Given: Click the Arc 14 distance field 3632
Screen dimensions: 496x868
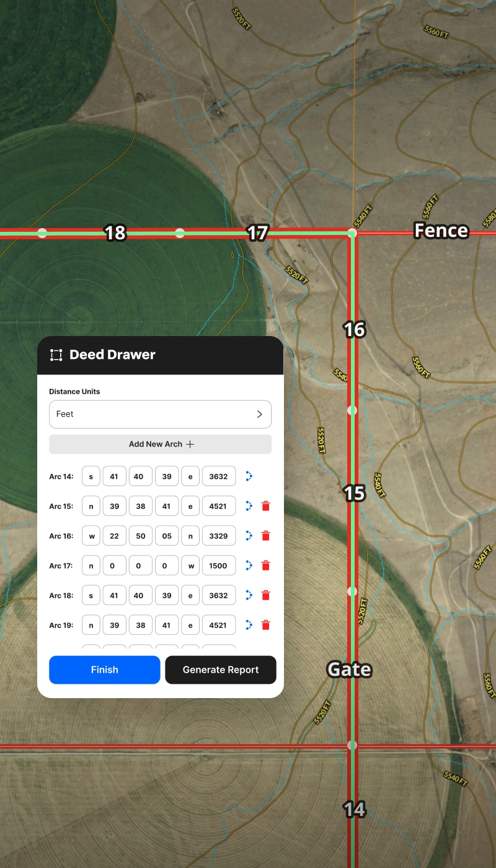Looking at the screenshot, I should pos(219,477).
